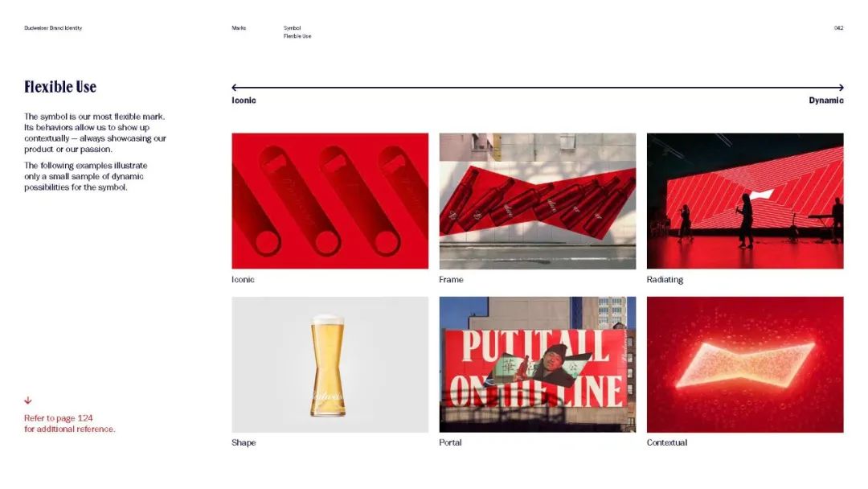The width and height of the screenshot is (868, 489).
Task: Click the bold Iconic label under the arrow
Action: 244,101
